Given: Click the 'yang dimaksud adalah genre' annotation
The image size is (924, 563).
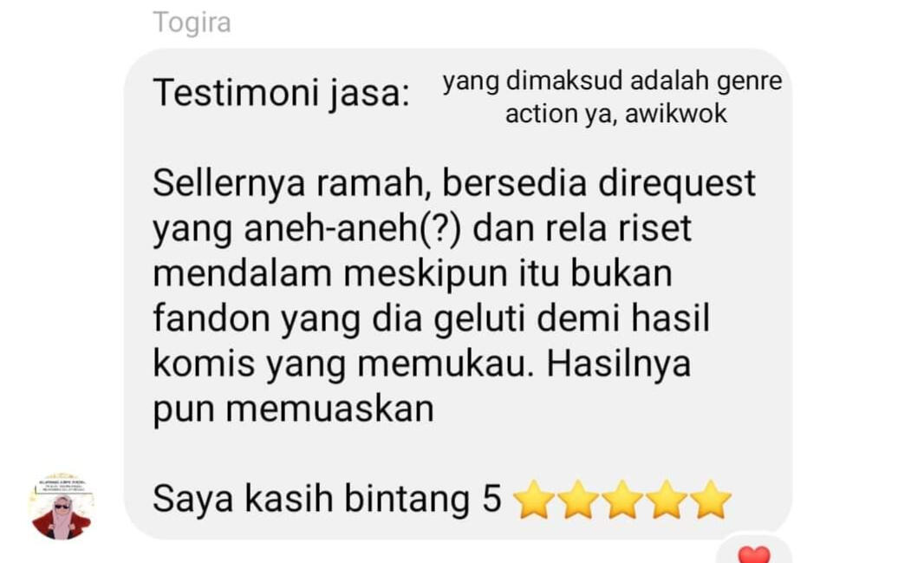Looking at the screenshot, I should (612, 82).
